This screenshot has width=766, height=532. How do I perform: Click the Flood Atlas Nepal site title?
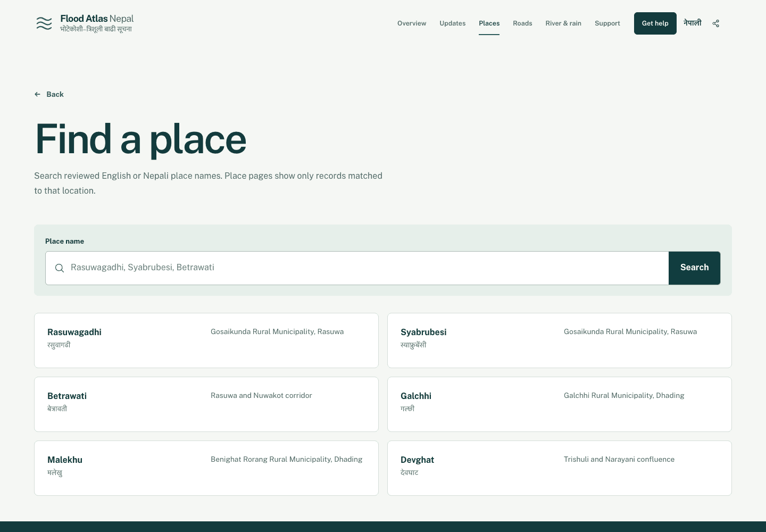97,19
